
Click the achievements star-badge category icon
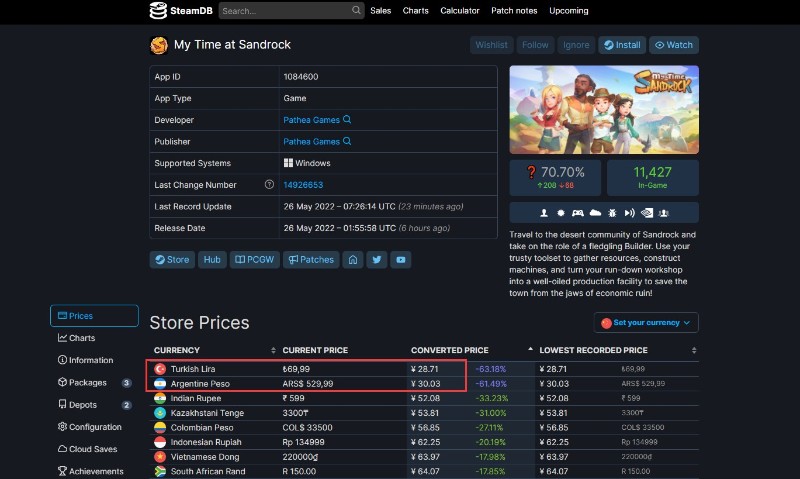(561, 213)
